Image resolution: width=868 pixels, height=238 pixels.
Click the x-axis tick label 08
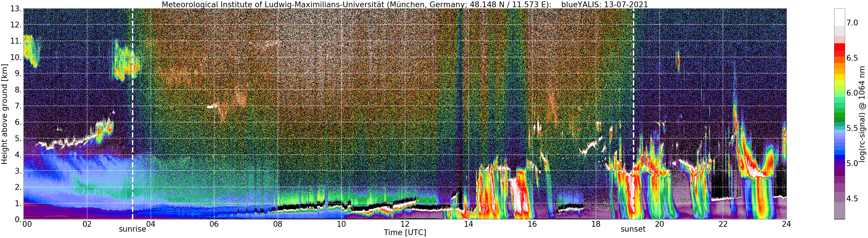point(277,224)
